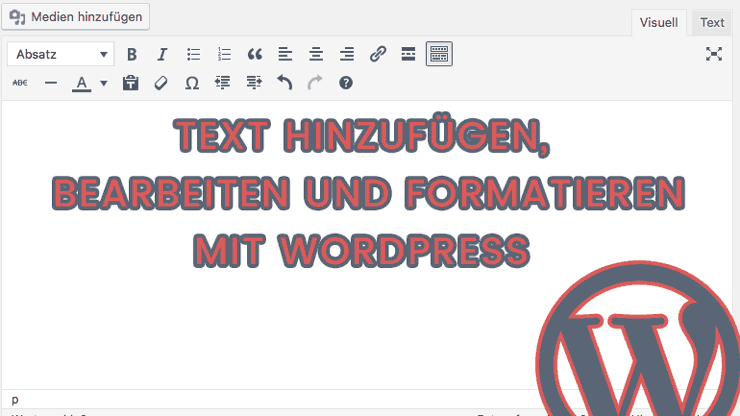Toggle italic formatting
Image resolution: width=740 pixels, height=416 pixels.
click(162, 54)
